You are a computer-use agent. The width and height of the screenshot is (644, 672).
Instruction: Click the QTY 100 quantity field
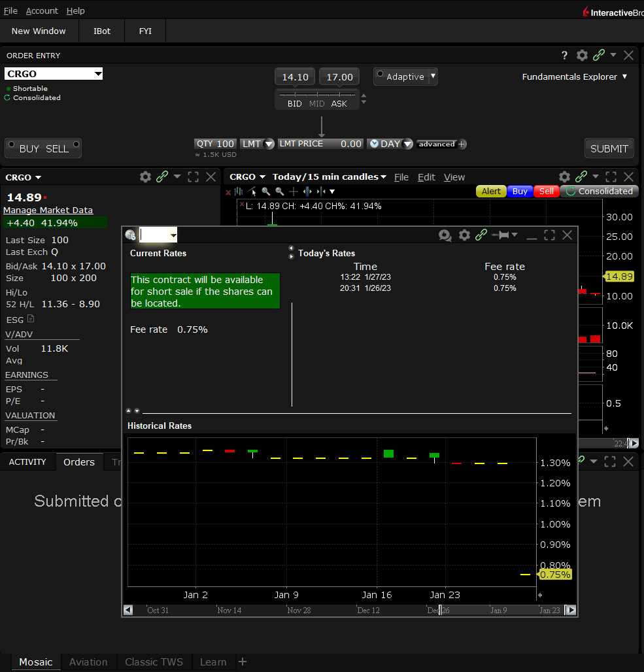pyautogui.click(x=215, y=144)
